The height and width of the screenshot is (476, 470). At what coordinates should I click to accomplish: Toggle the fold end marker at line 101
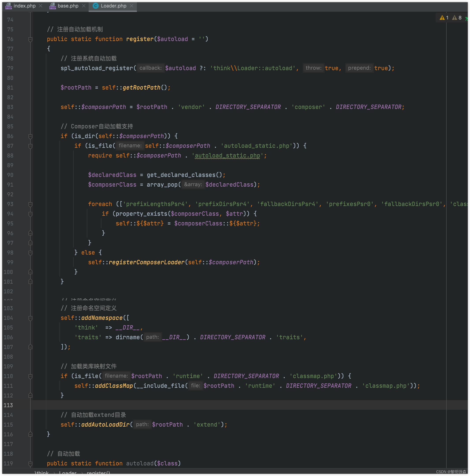(30, 282)
